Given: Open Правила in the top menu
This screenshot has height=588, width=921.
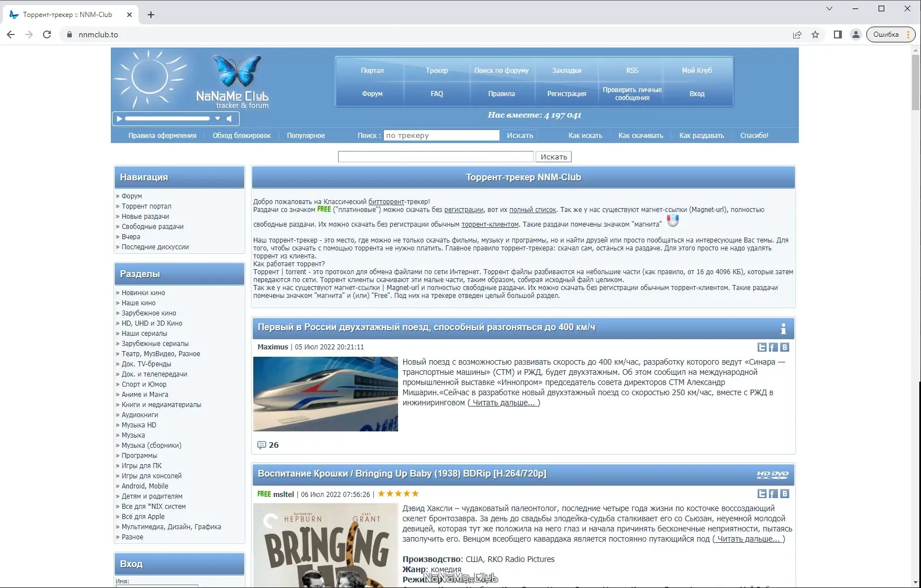Looking at the screenshot, I should pos(501,94).
